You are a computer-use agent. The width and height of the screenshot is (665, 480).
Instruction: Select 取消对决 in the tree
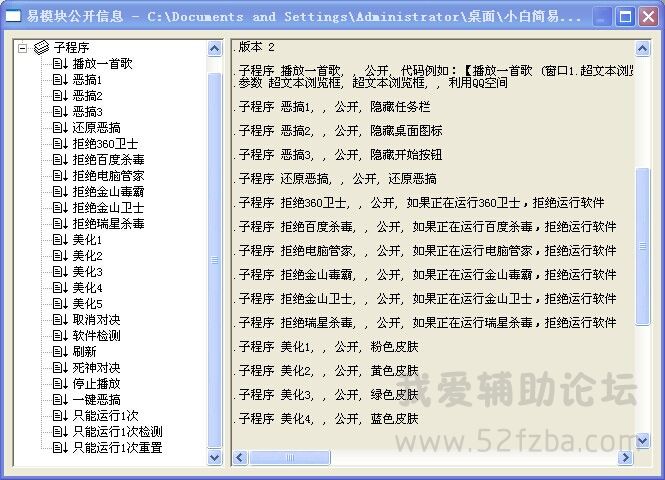point(96,320)
